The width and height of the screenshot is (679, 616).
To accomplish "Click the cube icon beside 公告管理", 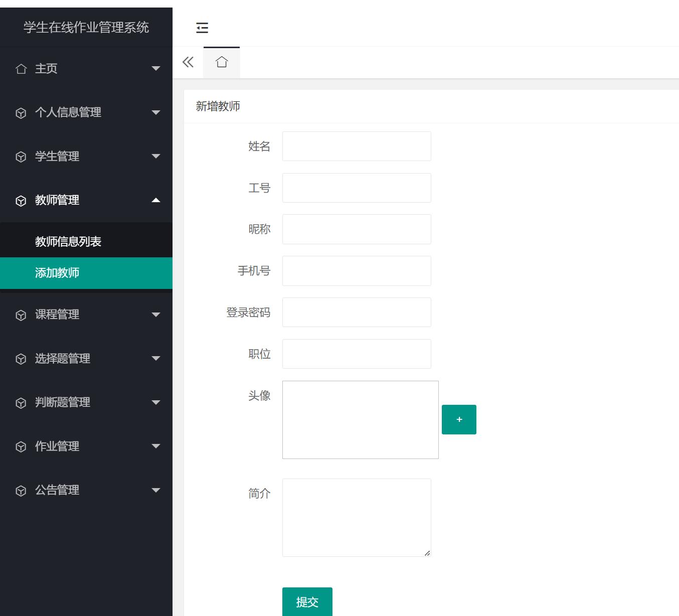I will coord(21,491).
